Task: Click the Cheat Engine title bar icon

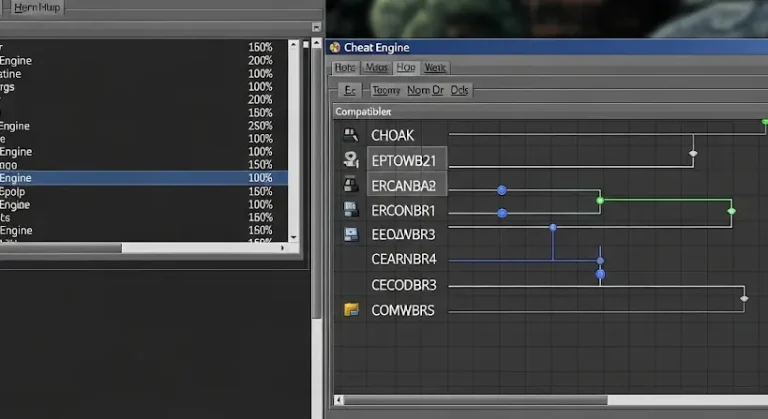Action: click(335, 48)
